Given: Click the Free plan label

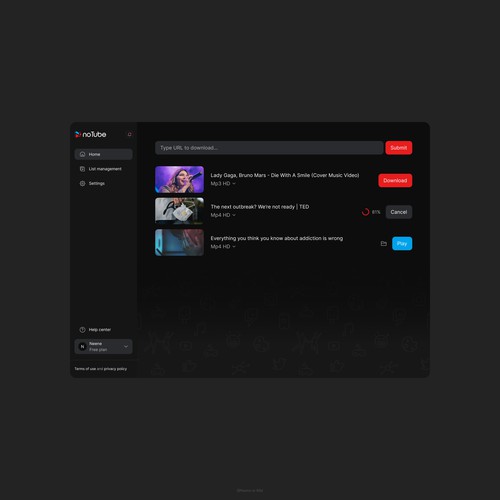Looking at the screenshot, I should click(x=98, y=350).
